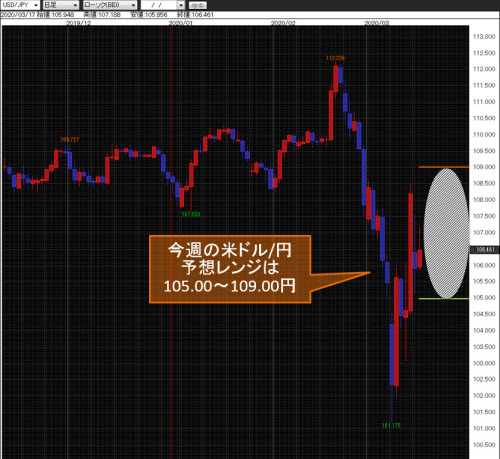Screen dimensions: 500x459
Task: Open the 日足 timeframe dropdown
Action: tap(61, 5)
